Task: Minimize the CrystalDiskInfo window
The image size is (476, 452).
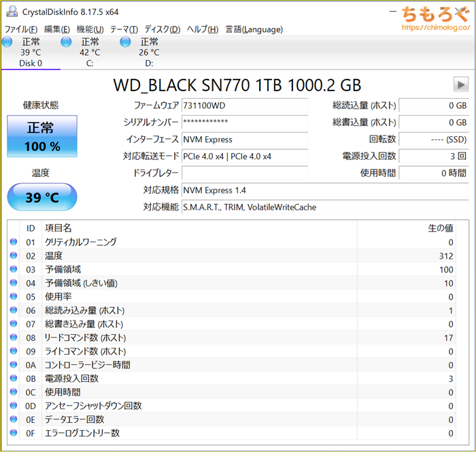Action: click(x=393, y=12)
